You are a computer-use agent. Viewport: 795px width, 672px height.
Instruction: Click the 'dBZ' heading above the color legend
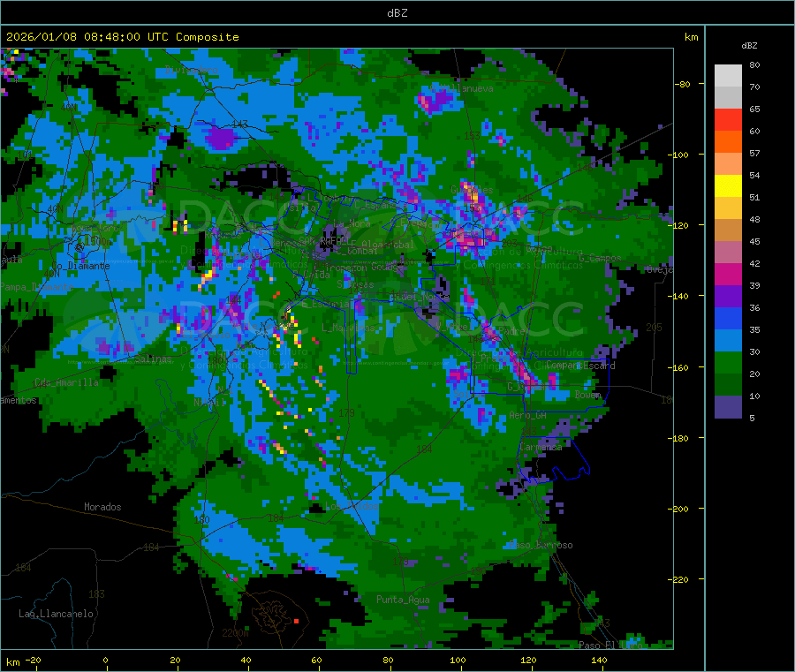pos(749,46)
